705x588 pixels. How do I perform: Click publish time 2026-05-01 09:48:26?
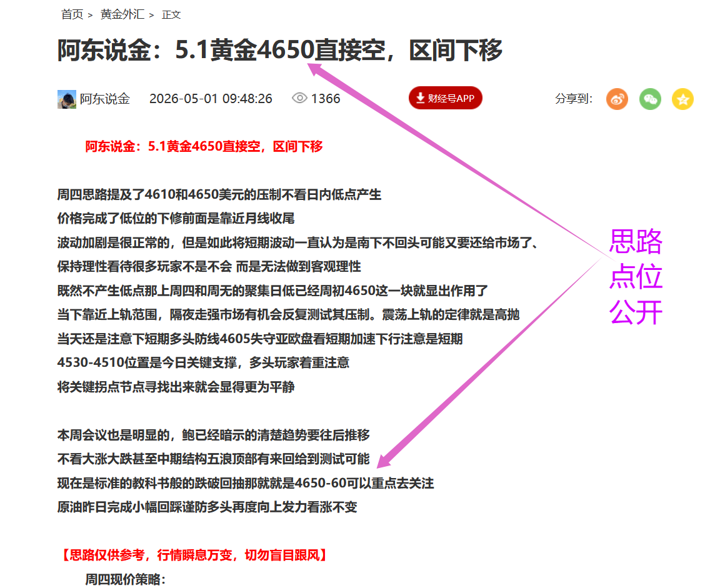click(x=211, y=99)
